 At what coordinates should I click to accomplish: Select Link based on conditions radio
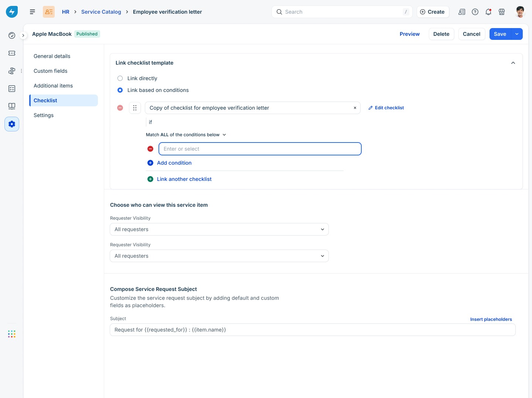(x=120, y=90)
